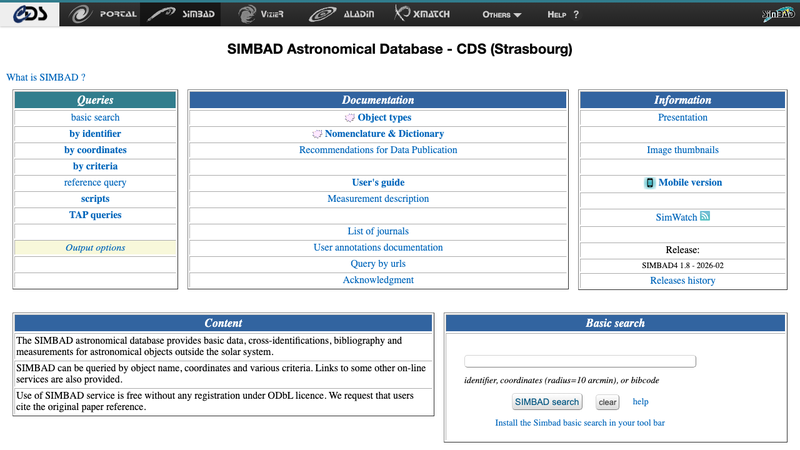The image size is (800, 450).
Task: Open Releases history
Action: (x=683, y=281)
